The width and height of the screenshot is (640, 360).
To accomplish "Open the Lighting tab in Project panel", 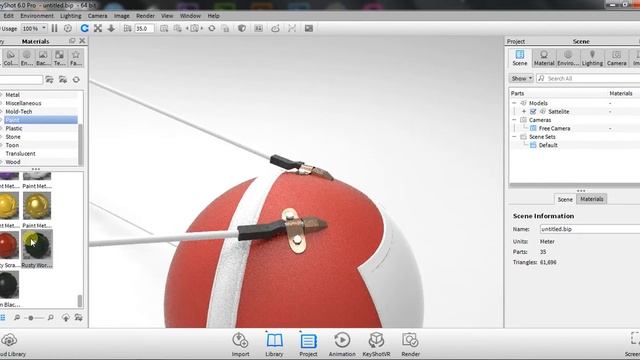I will pos(592,58).
